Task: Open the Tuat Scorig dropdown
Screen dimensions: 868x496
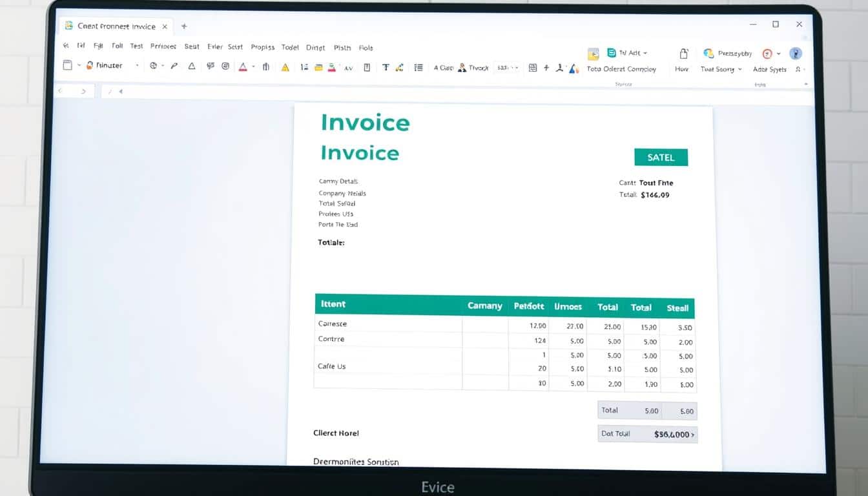Action: pos(739,69)
